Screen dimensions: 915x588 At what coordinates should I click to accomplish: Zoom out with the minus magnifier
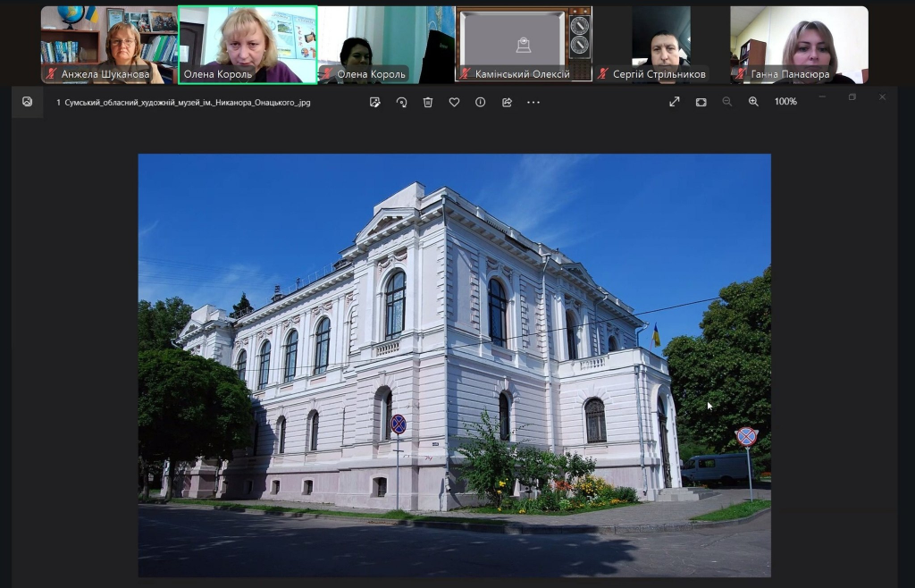[x=726, y=102]
